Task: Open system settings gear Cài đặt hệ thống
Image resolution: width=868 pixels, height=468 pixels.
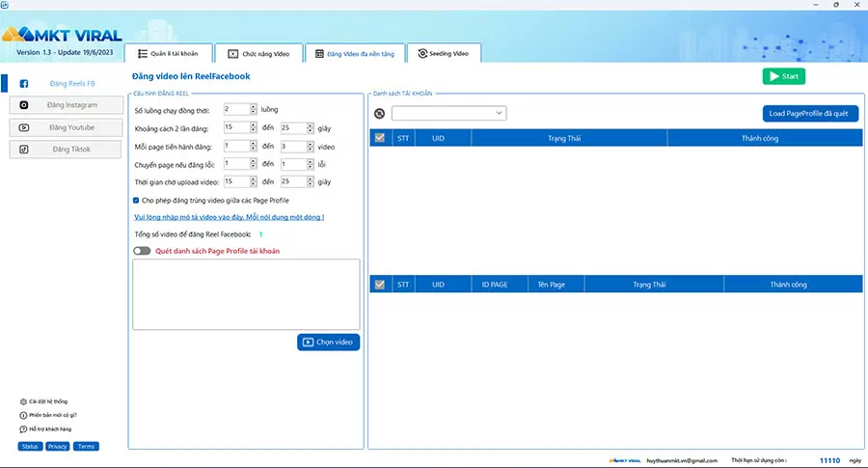Action: point(23,401)
